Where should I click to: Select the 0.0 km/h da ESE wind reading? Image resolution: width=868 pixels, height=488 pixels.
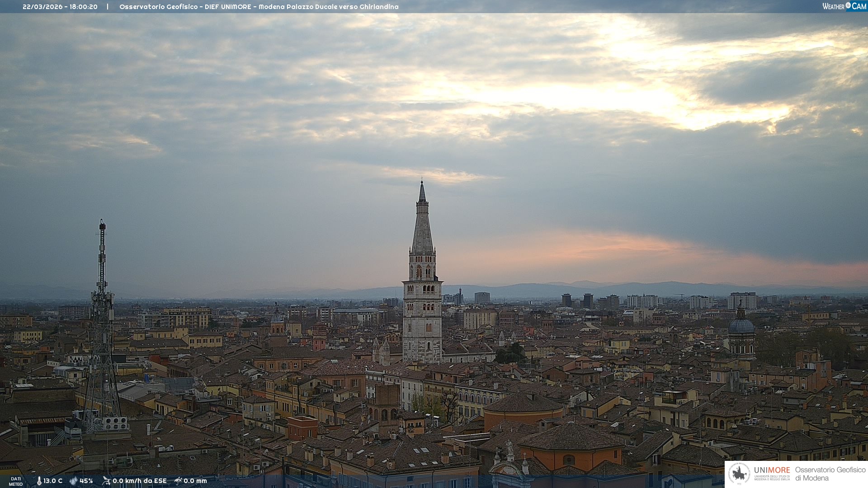pyautogui.click(x=139, y=481)
